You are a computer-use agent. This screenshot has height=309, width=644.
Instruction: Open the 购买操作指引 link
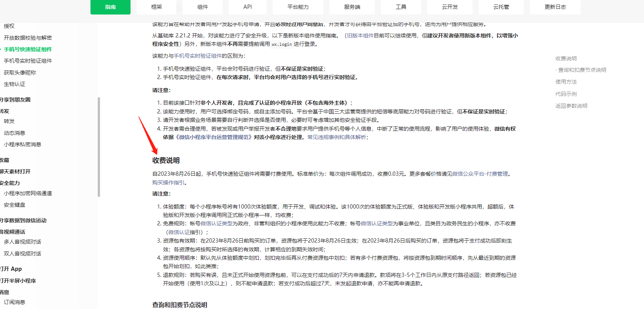pos(168,183)
